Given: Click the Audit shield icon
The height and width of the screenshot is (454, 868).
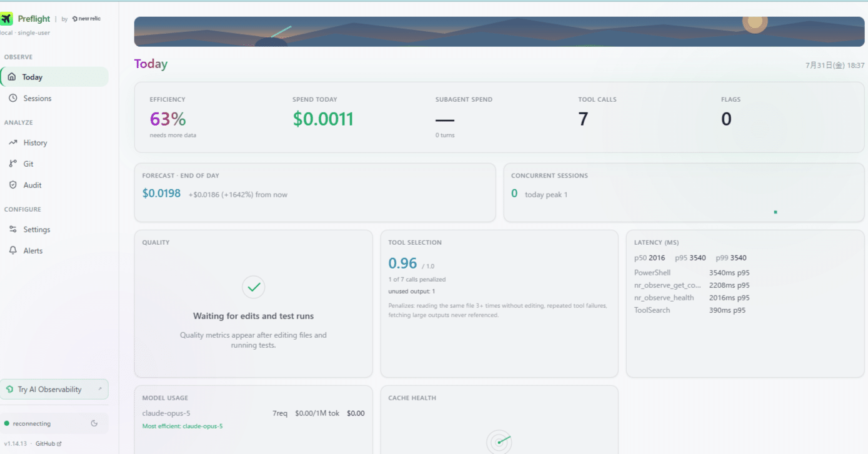Looking at the screenshot, I should [x=12, y=185].
